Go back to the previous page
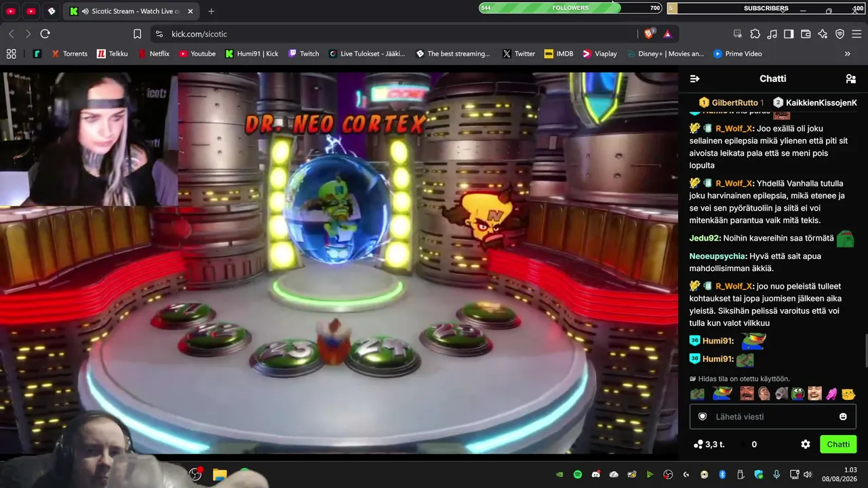Screen dimensions: 868x488 pyautogui.click(x=12, y=34)
